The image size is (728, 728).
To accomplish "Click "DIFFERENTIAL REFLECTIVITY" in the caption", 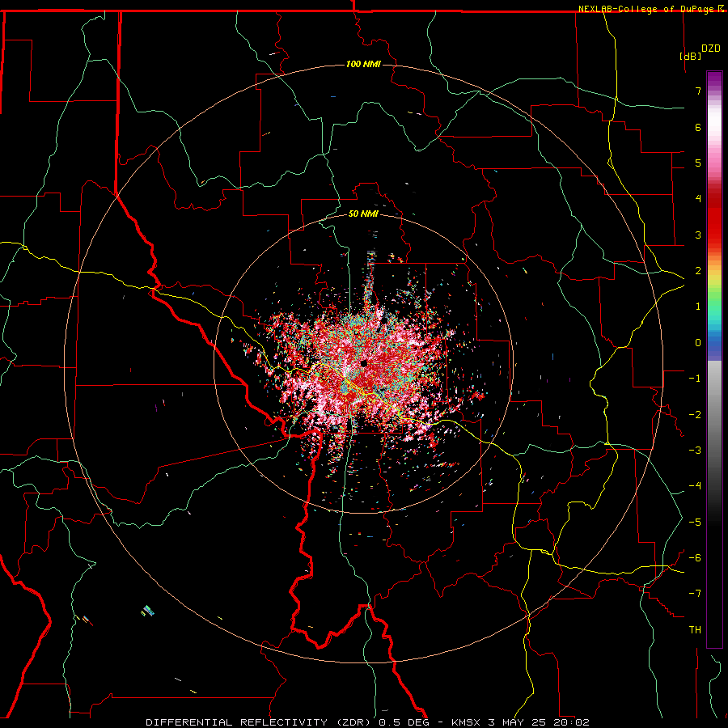I will coord(237,722).
